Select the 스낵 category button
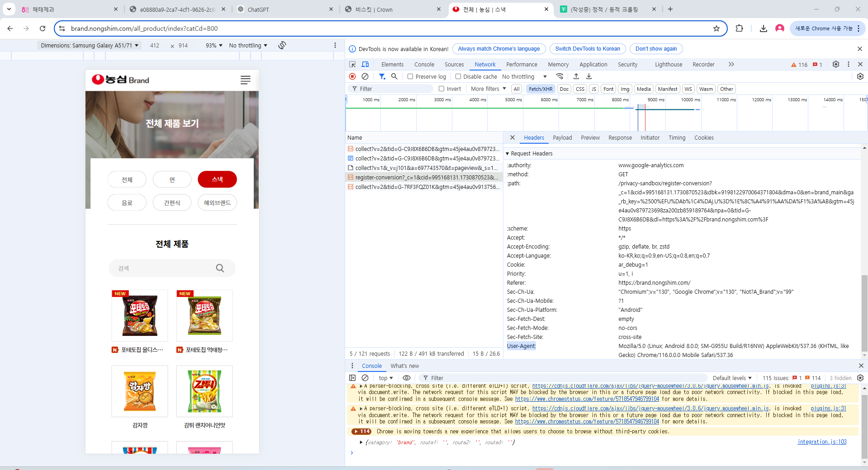This screenshot has height=470, width=868. pos(217,179)
